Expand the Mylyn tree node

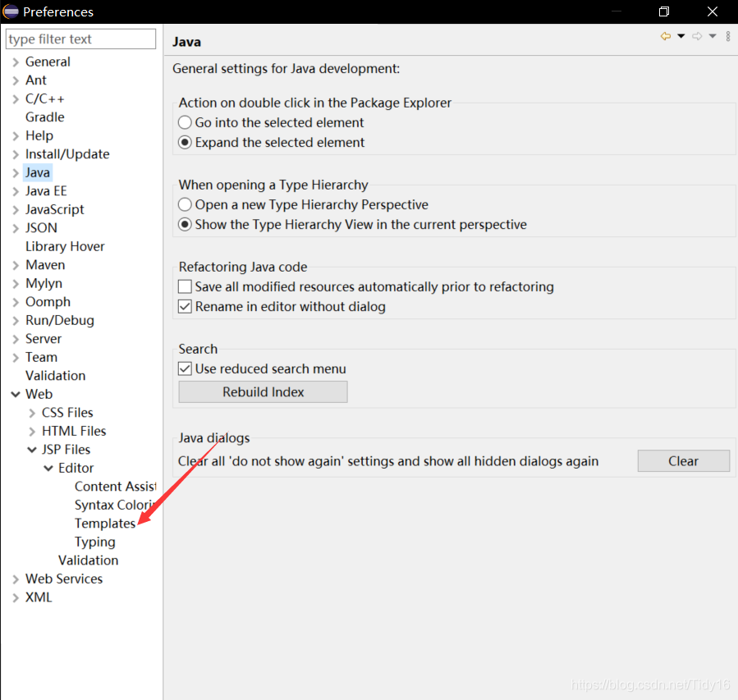pyautogui.click(x=16, y=284)
